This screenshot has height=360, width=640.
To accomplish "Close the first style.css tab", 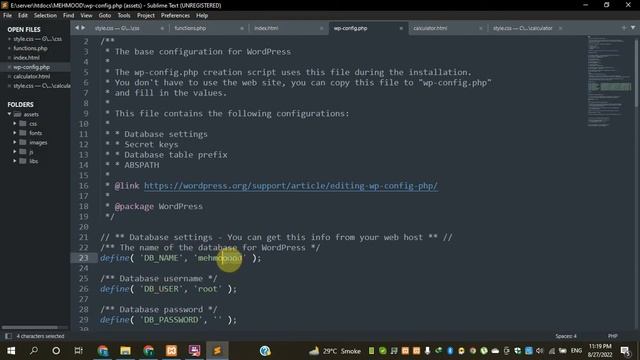I will click(162, 28).
